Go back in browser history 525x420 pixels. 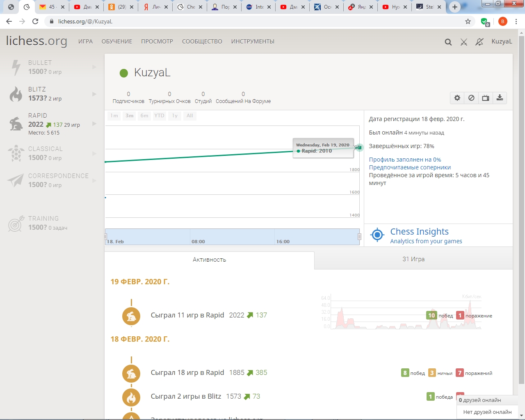9,21
